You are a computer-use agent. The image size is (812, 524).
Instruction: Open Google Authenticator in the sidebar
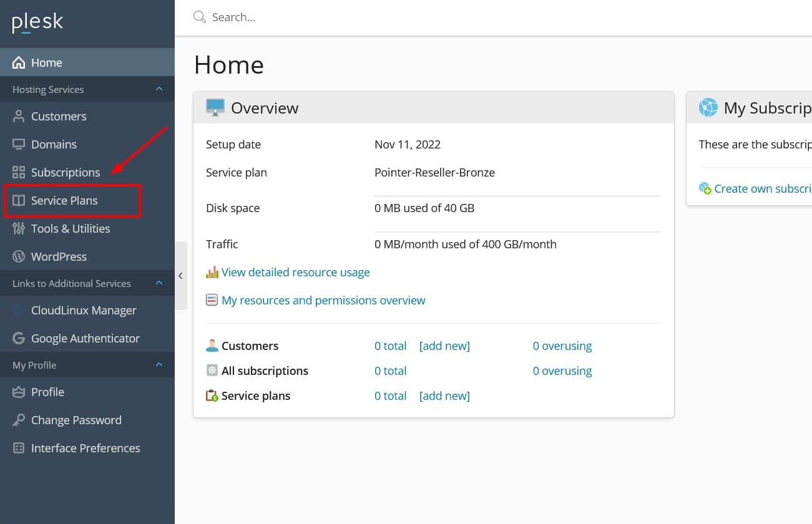click(87, 338)
